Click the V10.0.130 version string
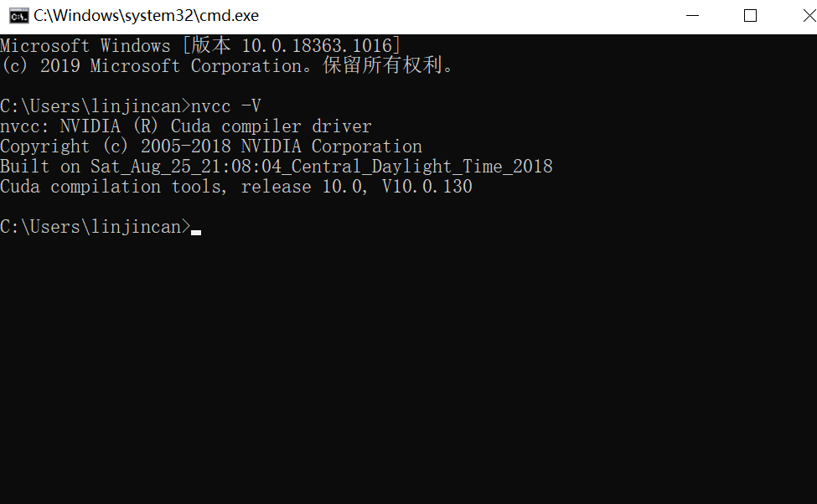The height and width of the screenshot is (504, 817). click(427, 187)
